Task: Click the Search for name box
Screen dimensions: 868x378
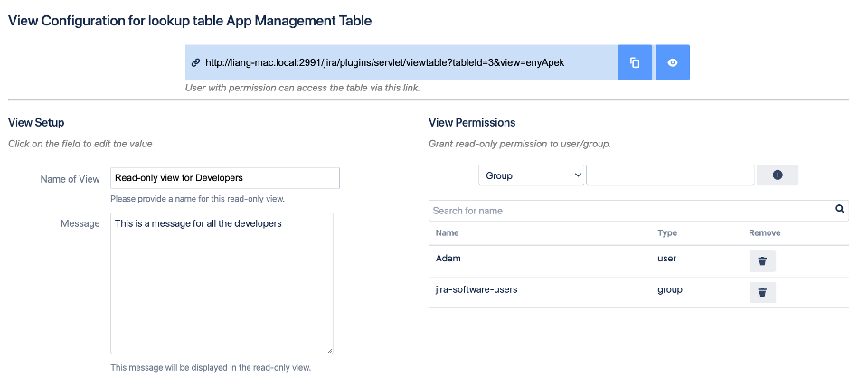Action: (629, 211)
